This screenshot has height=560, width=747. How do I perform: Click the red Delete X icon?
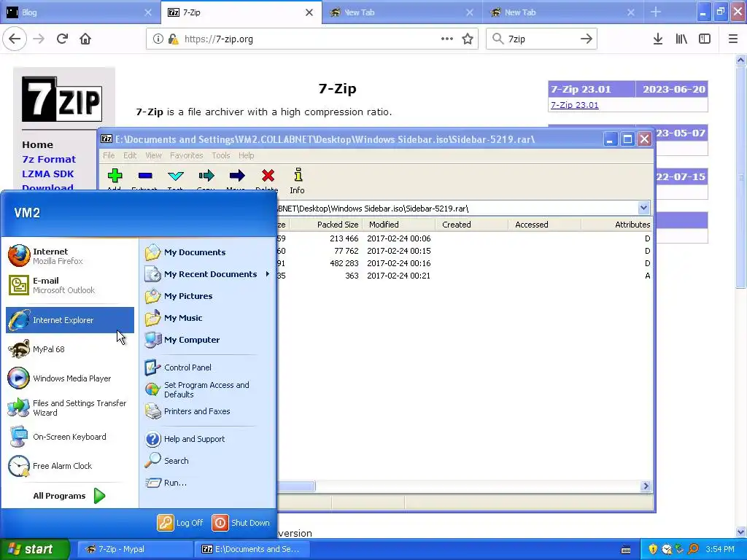coord(268,176)
